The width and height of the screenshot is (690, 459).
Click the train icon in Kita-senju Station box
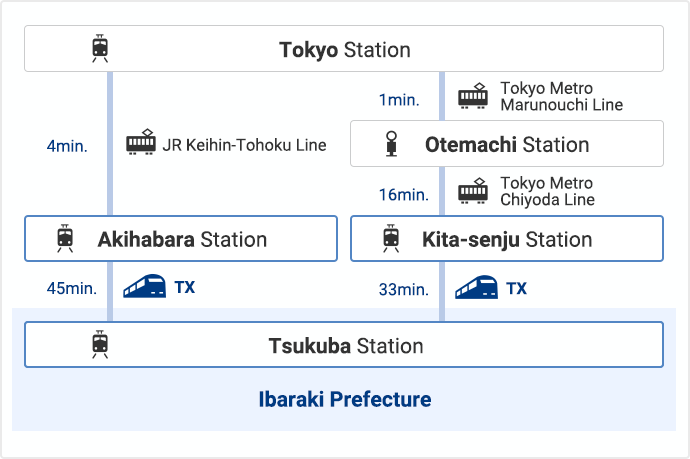(x=391, y=238)
